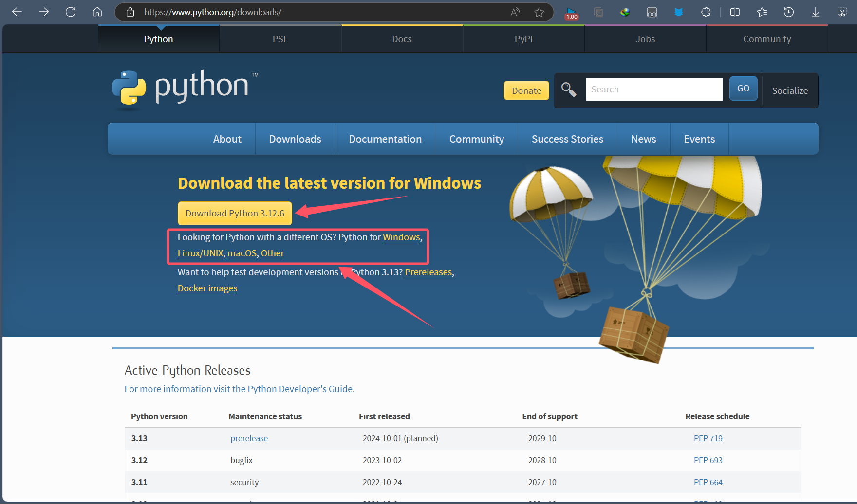The width and height of the screenshot is (857, 504).
Task: Switch to the PyPI top tab
Action: [x=523, y=39]
